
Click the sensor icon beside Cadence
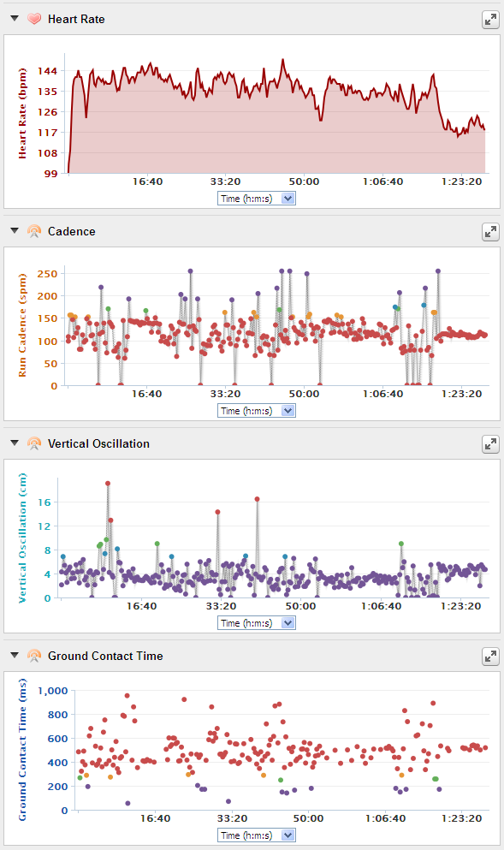34,231
